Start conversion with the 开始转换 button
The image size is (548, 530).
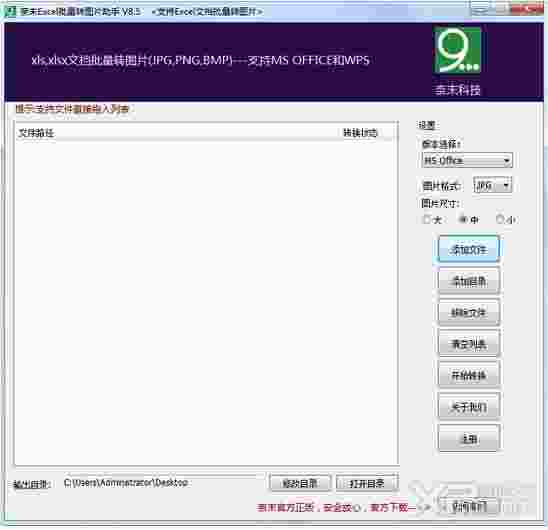coord(469,375)
